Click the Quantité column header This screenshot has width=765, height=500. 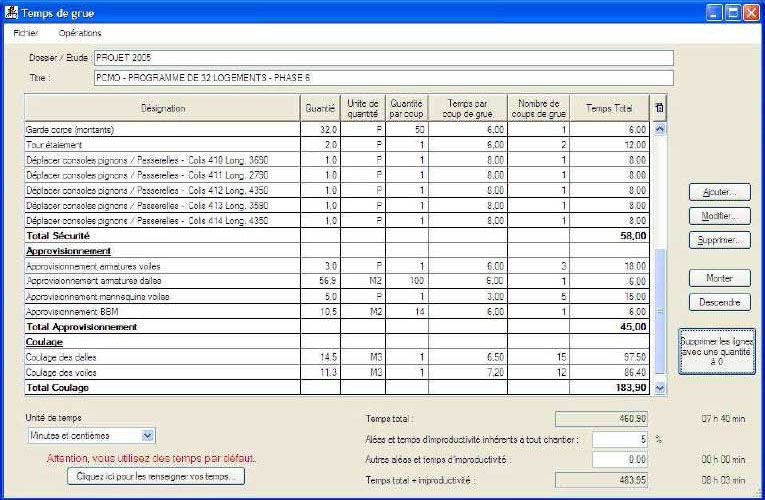320,108
